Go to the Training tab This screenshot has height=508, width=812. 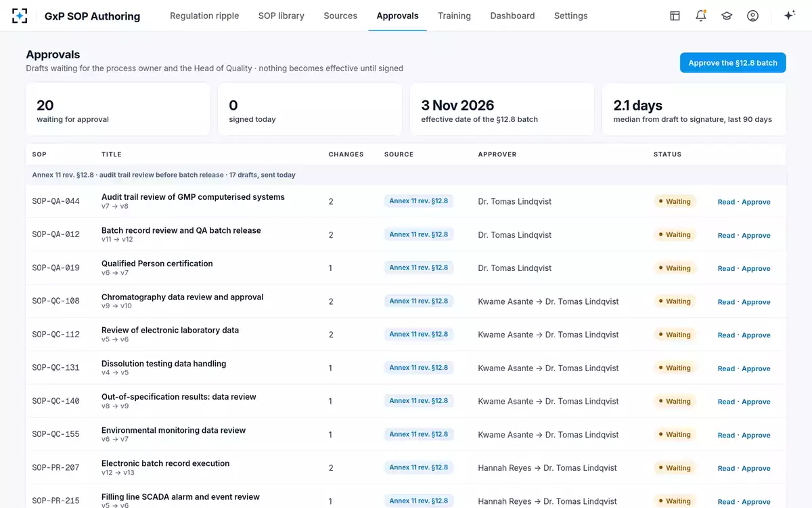454,16
